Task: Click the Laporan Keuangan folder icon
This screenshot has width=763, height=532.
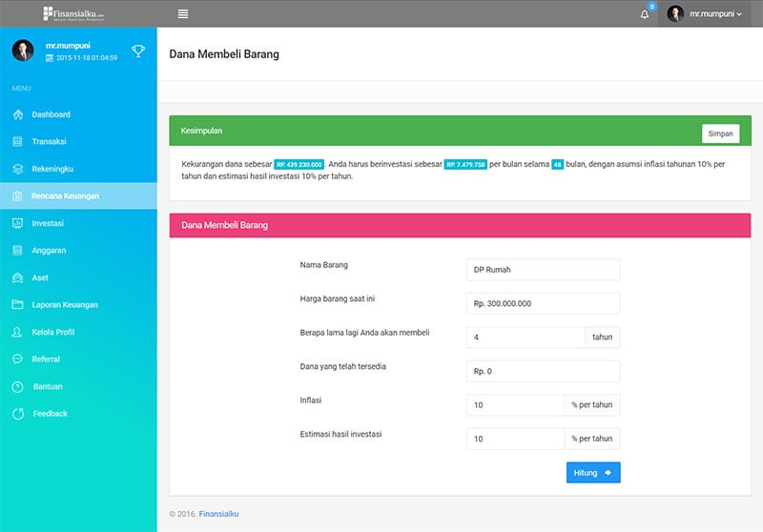Action: 17,305
